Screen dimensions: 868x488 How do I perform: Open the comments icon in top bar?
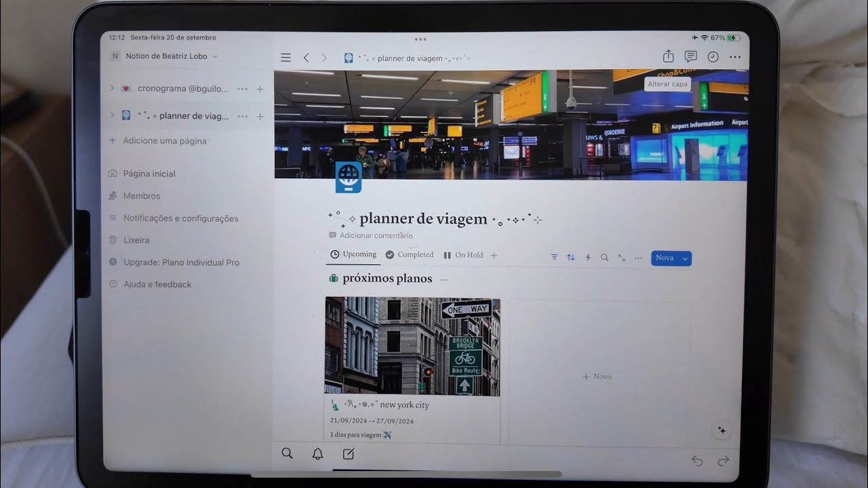pyautogui.click(x=690, y=57)
